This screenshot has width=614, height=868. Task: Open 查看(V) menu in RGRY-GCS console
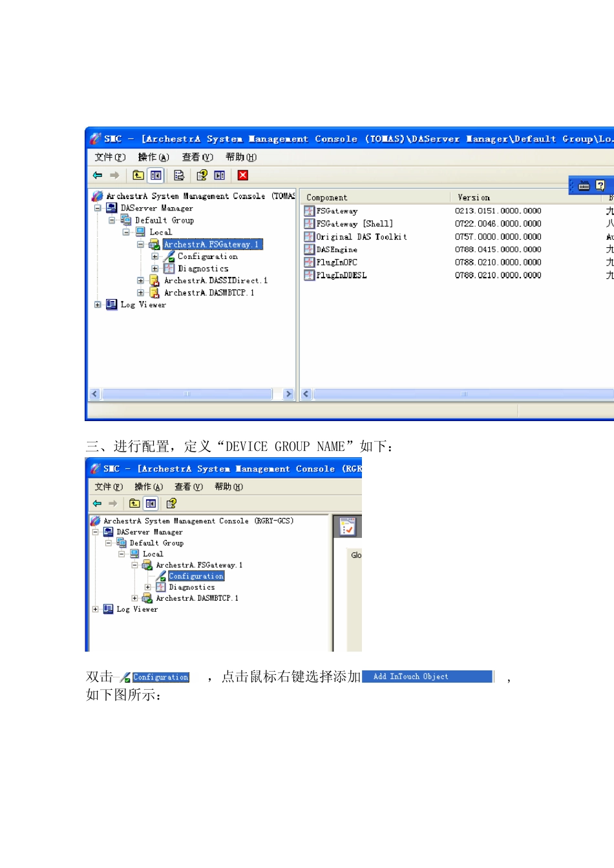coord(189,486)
